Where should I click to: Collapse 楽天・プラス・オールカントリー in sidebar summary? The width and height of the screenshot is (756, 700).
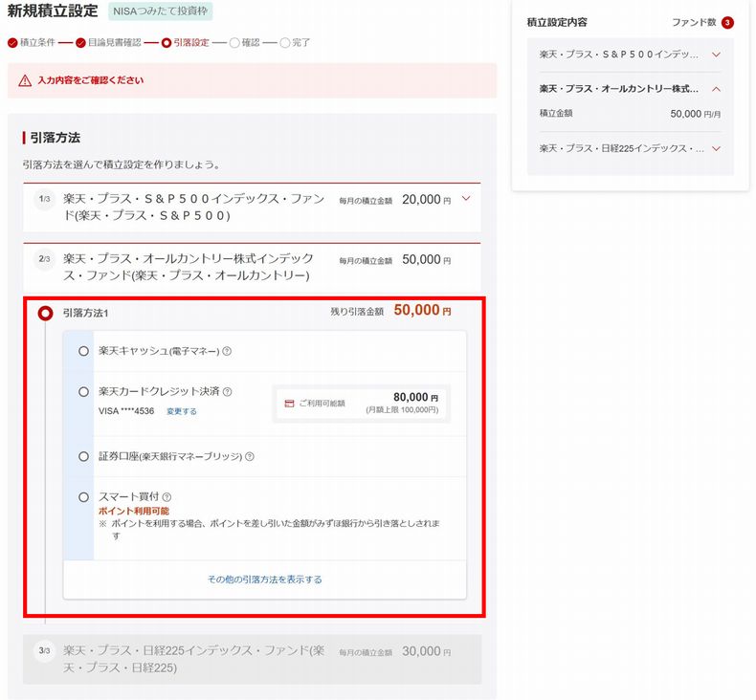point(716,89)
